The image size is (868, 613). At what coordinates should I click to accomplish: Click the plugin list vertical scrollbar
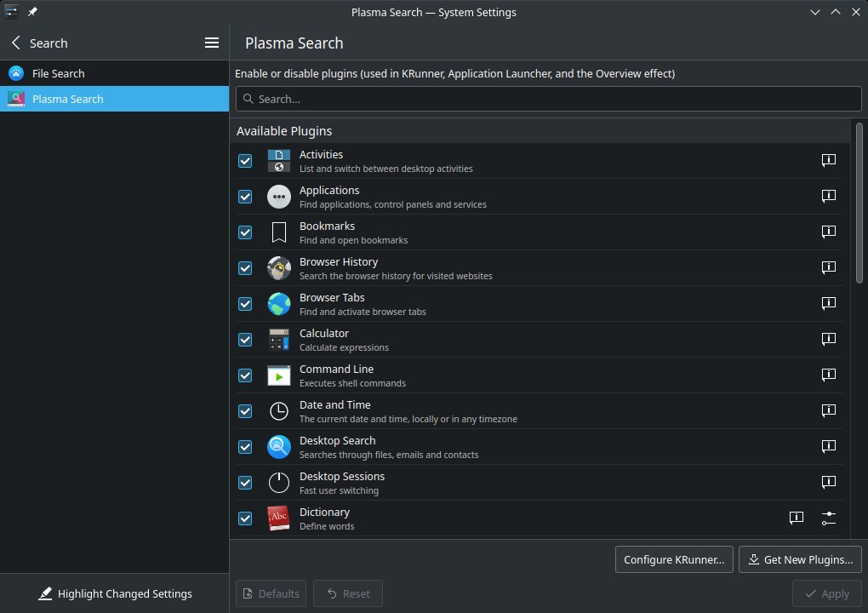[x=859, y=203]
